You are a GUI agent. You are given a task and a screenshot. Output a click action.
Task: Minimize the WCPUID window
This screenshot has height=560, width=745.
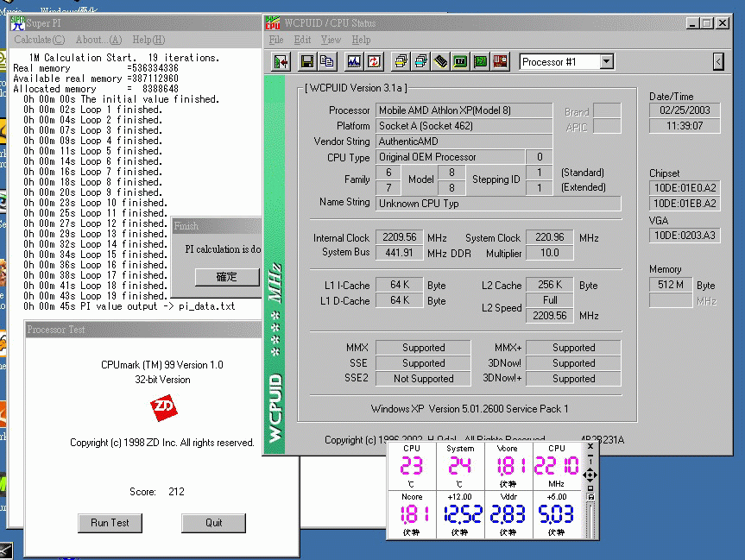[x=692, y=22]
